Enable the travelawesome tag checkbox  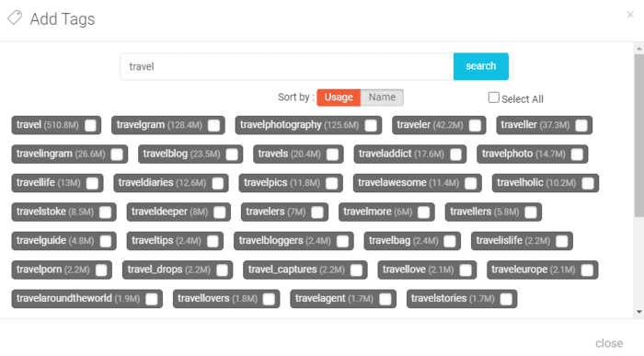[471, 183]
